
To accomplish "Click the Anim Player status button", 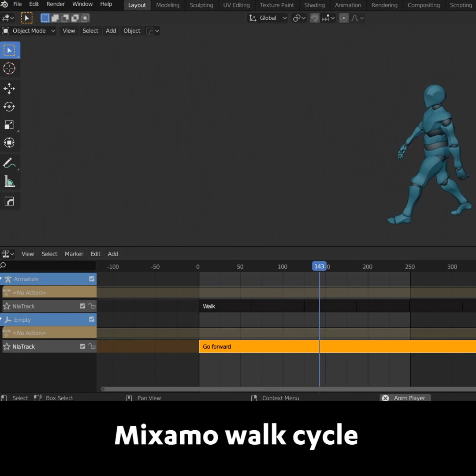I will click(405, 398).
